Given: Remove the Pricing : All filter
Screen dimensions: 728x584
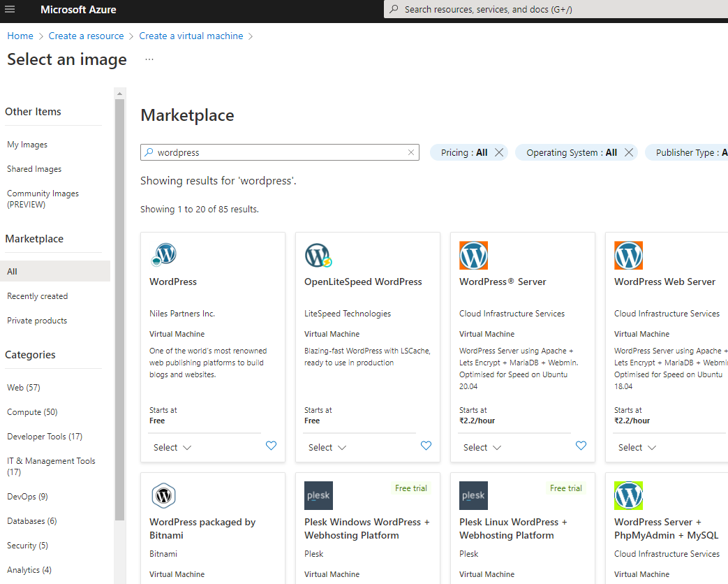Looking at the screenshot, I should pos(499,152).
